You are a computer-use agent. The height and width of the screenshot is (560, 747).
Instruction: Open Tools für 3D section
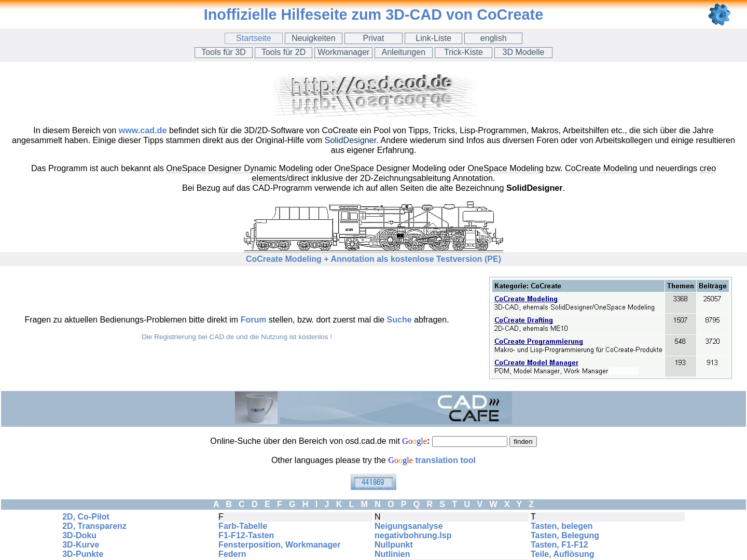tap(224, 52)
